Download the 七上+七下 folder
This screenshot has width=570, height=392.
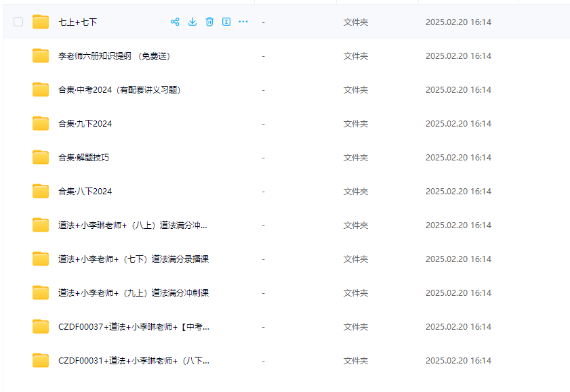pos(192,22)
